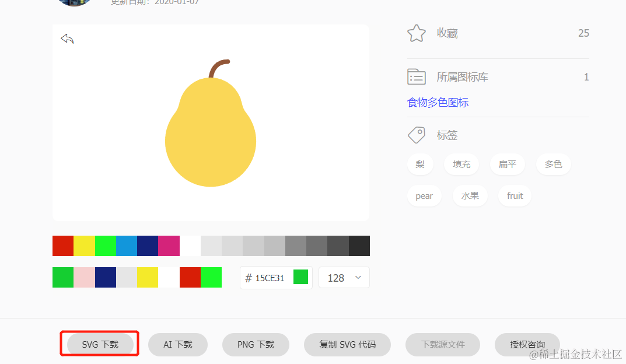Image resolution: width=626 pixels, height=364 pixels.
Task: Click the icon library list icon
Action: (x=417, y=76)
